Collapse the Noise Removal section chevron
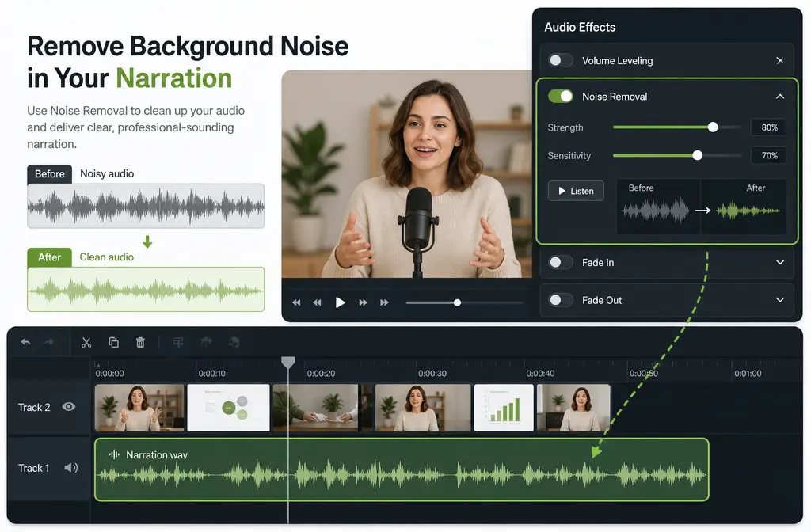This screenshot has height=532, width=811. point(780,97)
